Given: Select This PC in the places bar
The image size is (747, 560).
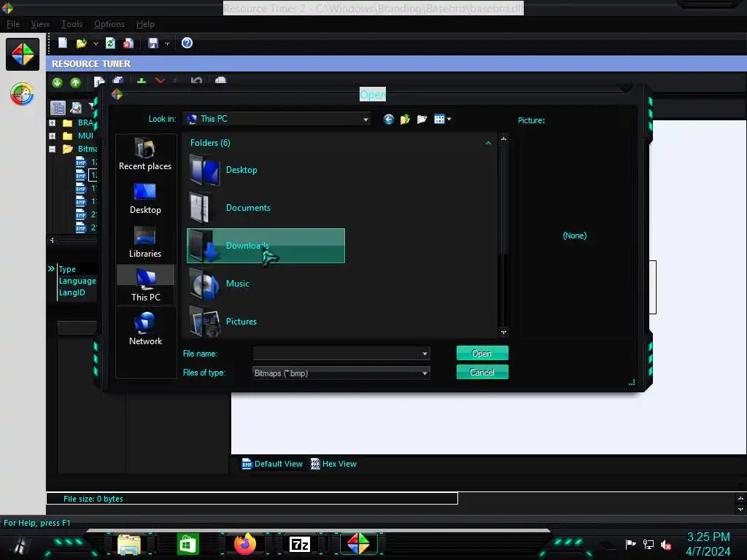Looking at the screenshot, I should [145, 286].
